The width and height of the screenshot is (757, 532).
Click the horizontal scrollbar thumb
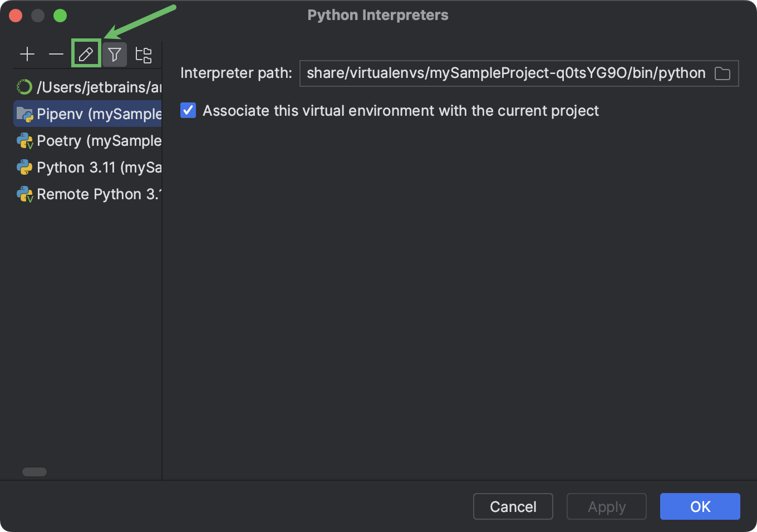click(x=34, y=471)
